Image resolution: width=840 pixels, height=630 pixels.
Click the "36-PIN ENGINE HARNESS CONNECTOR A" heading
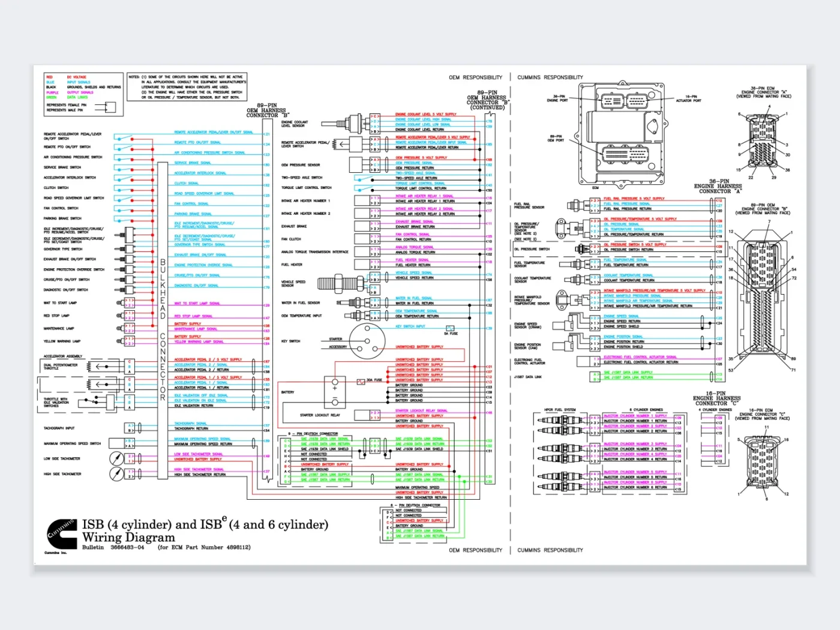click(718, 186)
